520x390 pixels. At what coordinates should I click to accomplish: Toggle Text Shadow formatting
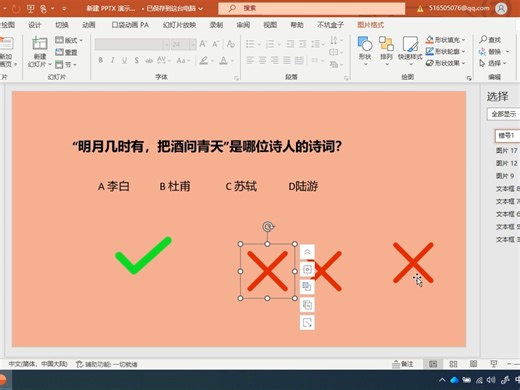pos(136,60)
